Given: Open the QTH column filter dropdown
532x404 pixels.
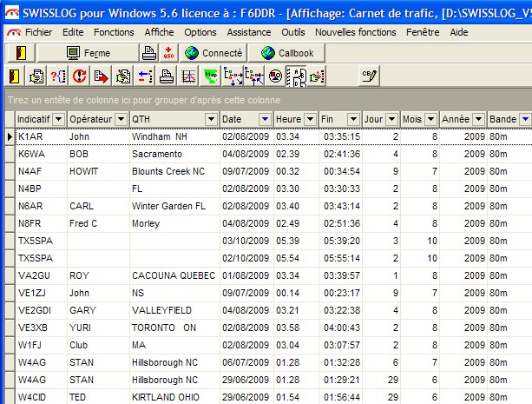Looking at the screenshot, I should point(211,119).
